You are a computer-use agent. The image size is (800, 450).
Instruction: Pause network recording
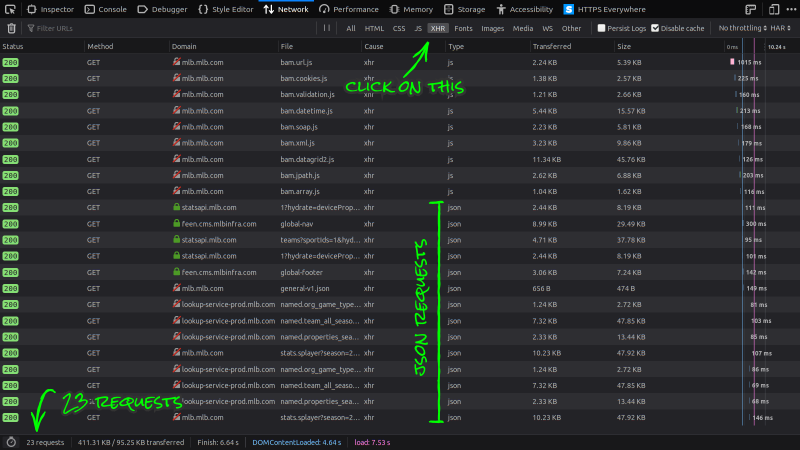tap(327, 28)
